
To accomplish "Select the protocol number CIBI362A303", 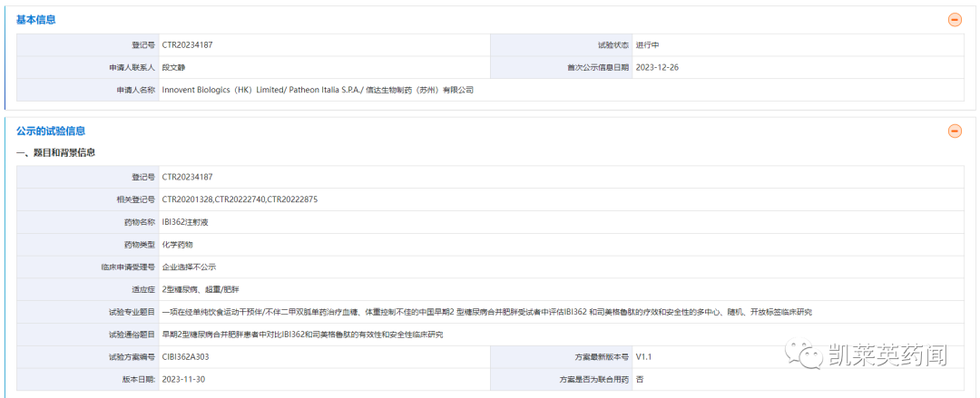I will 186,357.
